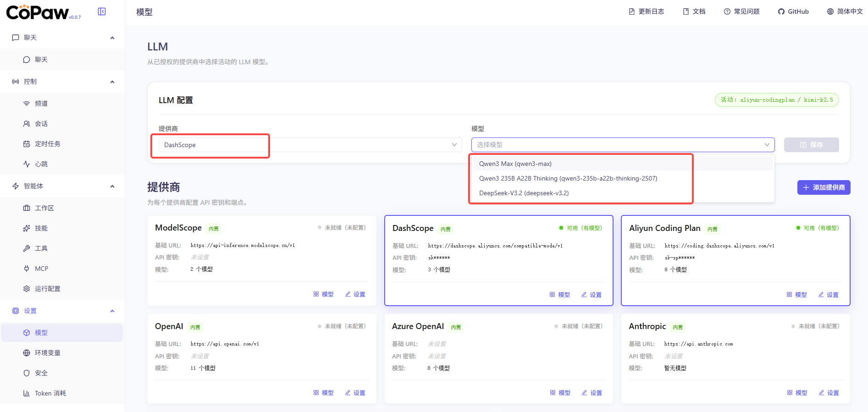Open 模型 models for ModelScope card
This screenshot has width=868, height=412.
323,294
